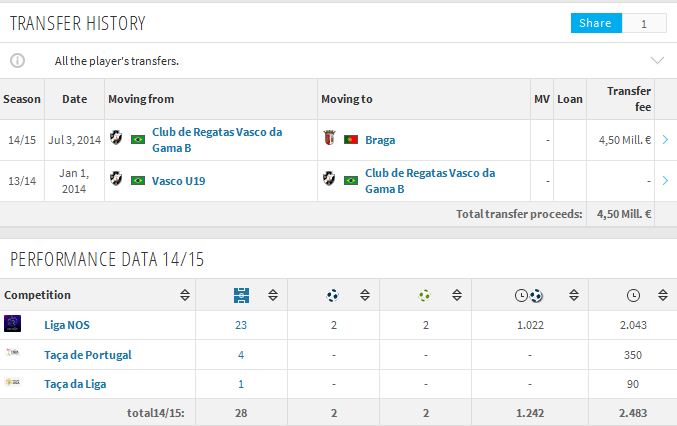The height and width of the screenshot is (426, 677).
Task: Open the Liga NOS competition link
Action: click(x=68, y=325)
